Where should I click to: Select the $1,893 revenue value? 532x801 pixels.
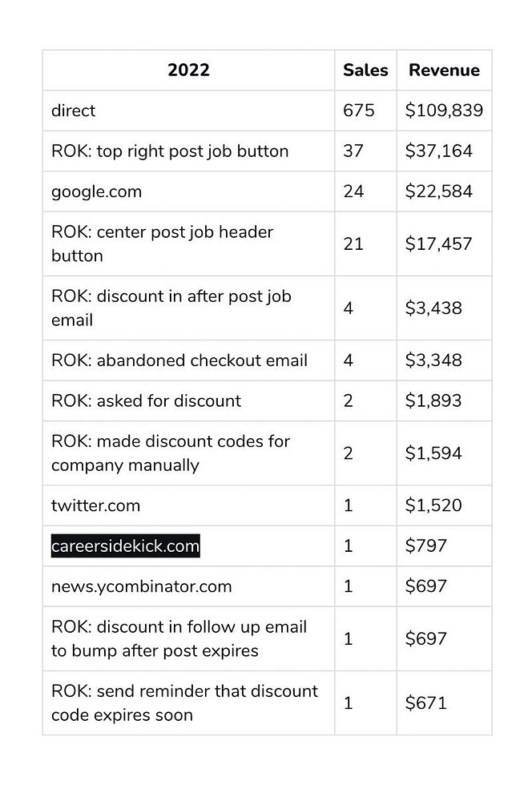click(433, 400)
